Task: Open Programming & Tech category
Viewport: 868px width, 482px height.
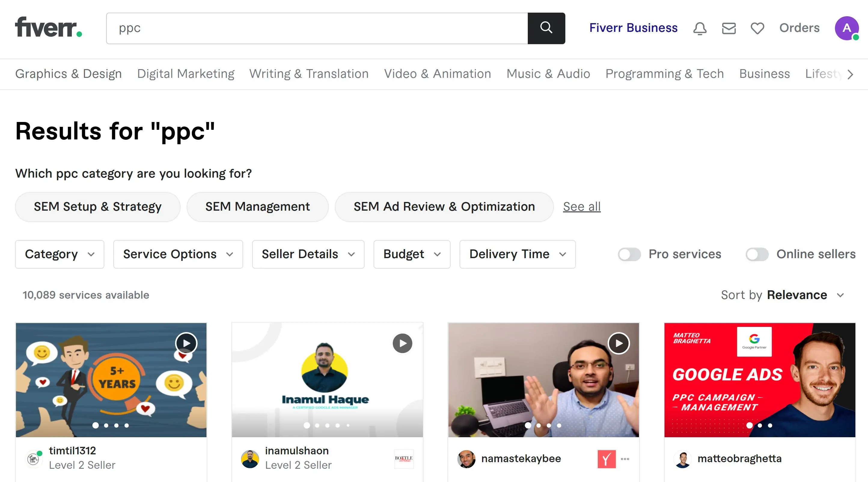Action: [665, 74]
